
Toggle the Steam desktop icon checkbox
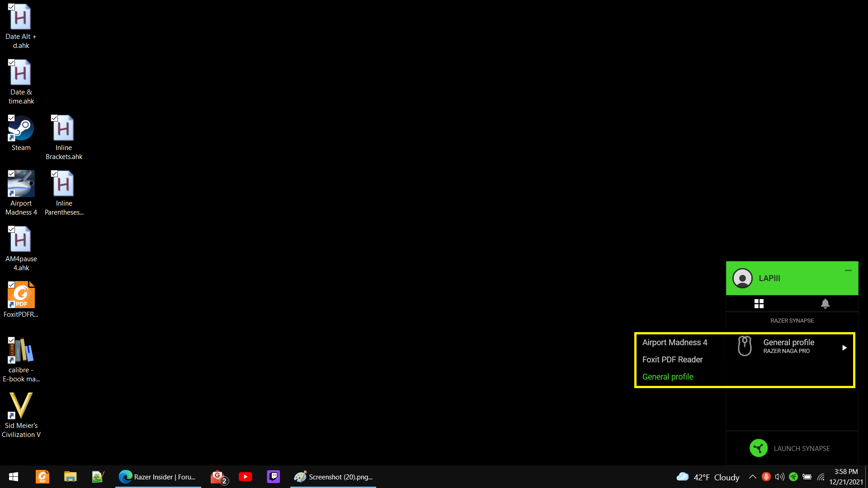pyautogui.click(x=11, y=118)
